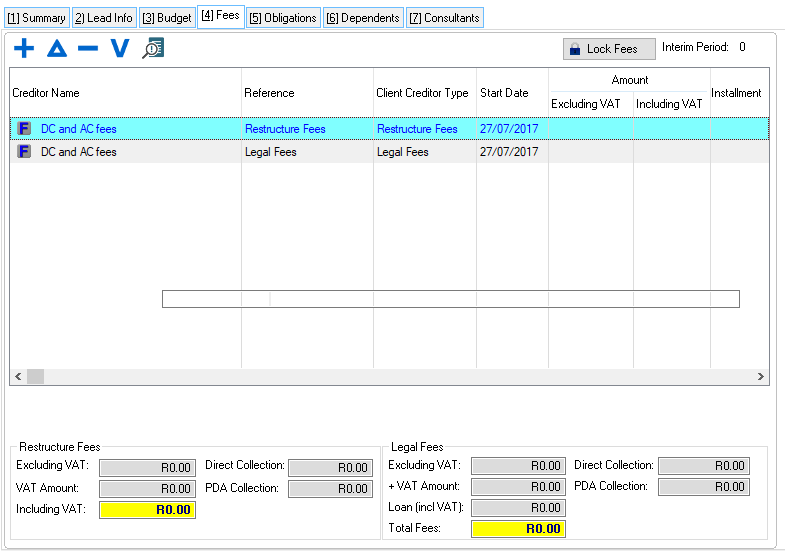Go to the Budget tab
This screenshot has height=552, width=785.
coord(167,18)
